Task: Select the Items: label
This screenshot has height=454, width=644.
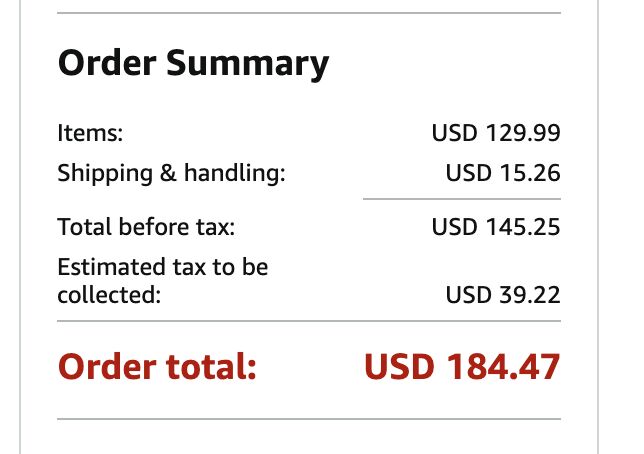Action: pyautogui.click(x=90, y=133)
